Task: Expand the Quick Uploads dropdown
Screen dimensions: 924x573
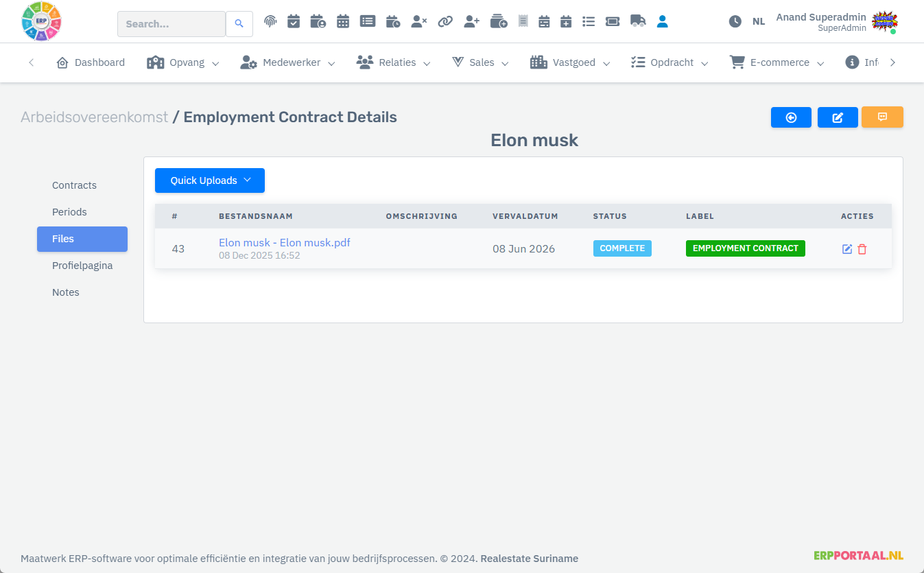Action: click(210, 180)
